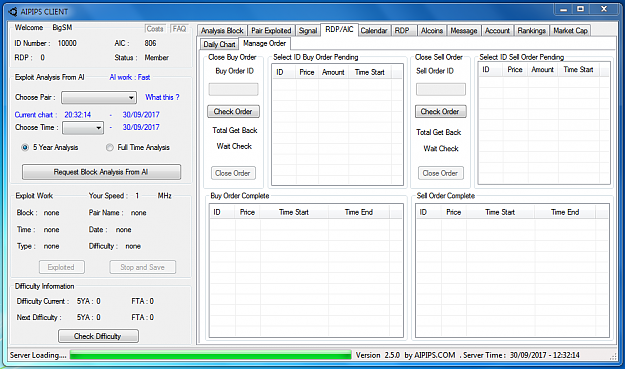Click the Check Difficulty button

point(98,336)
